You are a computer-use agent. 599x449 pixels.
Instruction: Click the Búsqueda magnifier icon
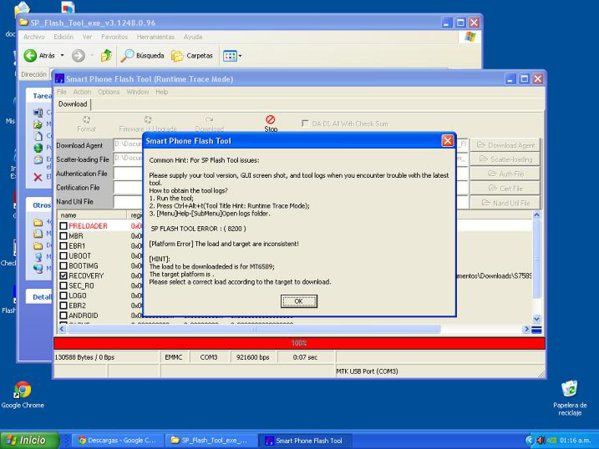pos(127,56)
